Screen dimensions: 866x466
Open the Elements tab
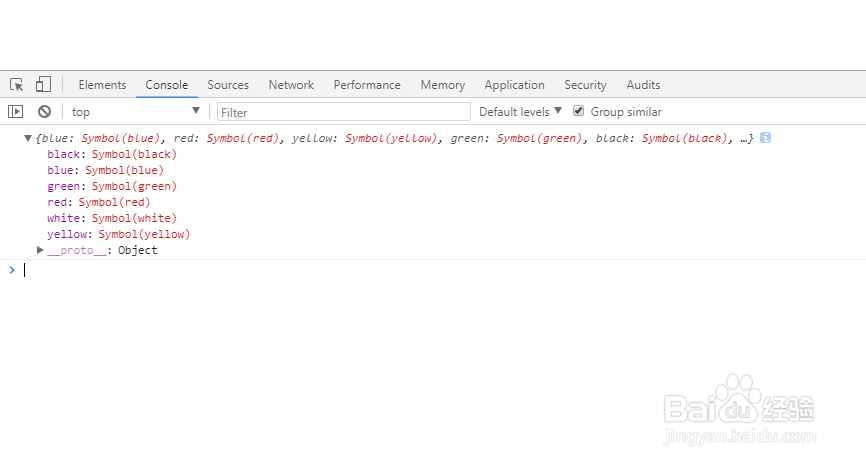[102, 84]
